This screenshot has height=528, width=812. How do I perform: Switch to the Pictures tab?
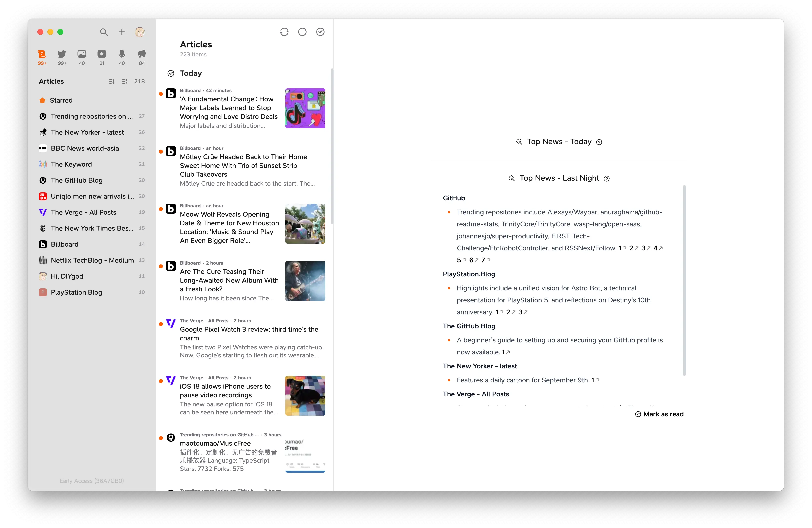[82, 54]
